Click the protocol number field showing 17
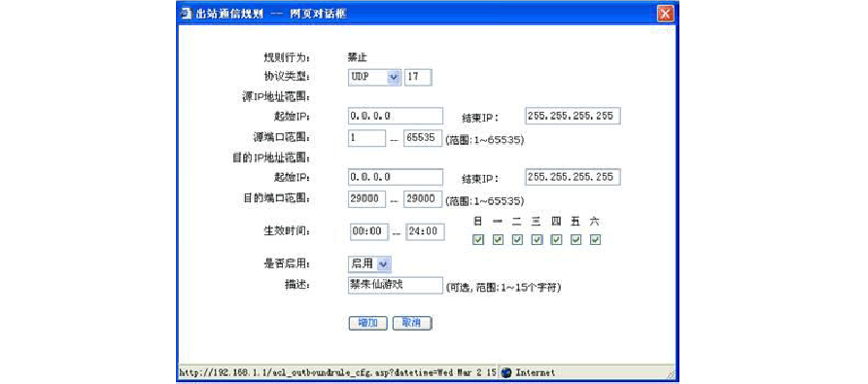 (418, 78)
